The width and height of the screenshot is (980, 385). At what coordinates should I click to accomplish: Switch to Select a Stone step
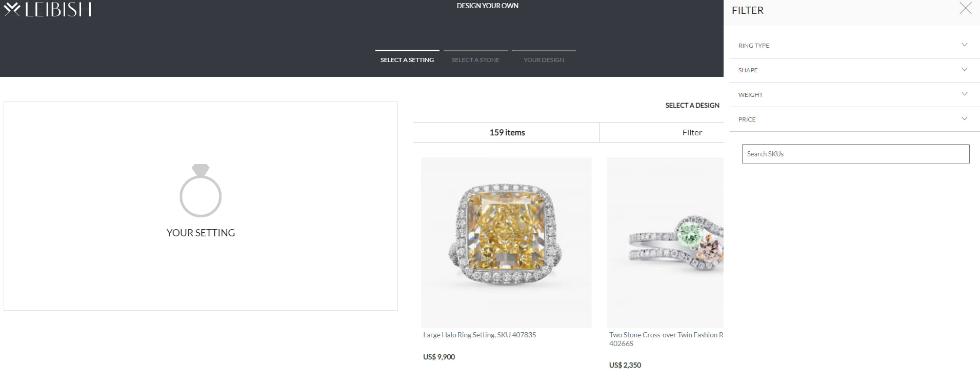pos(475,59)
